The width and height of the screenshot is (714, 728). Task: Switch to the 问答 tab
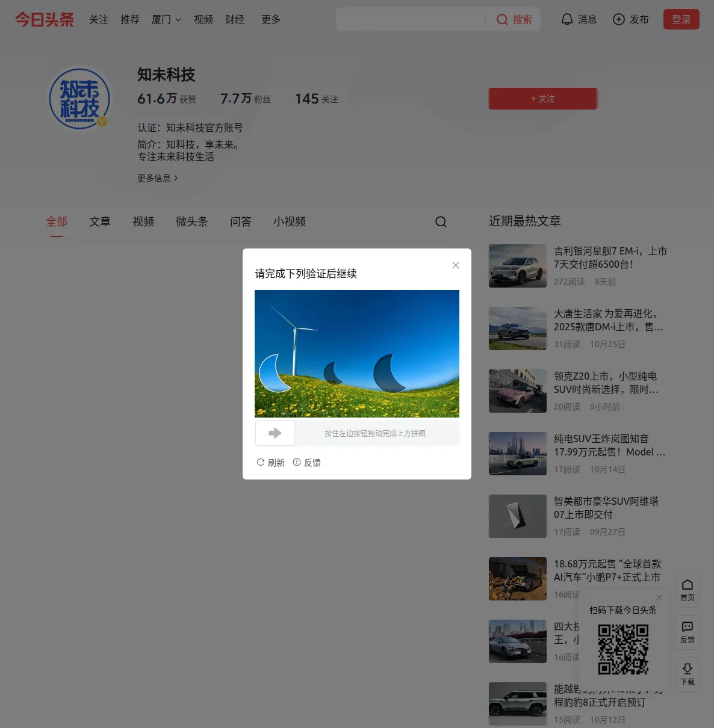[x=241, y=222]
